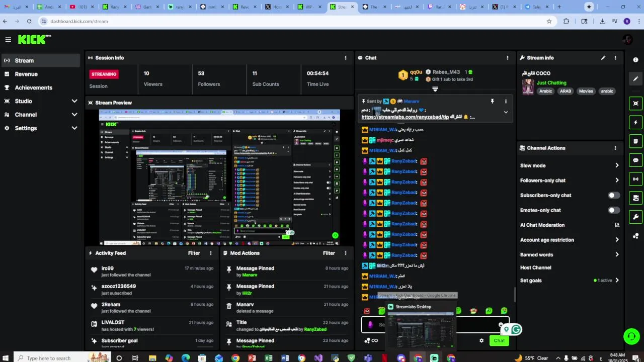This screenshot has width=644, height=362.
Task: Open Windows Start menu
Action: tap(6, 358)
